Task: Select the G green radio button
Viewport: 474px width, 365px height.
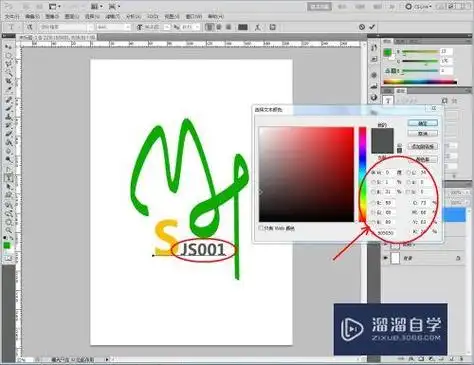Action: [x=373, y=212]
